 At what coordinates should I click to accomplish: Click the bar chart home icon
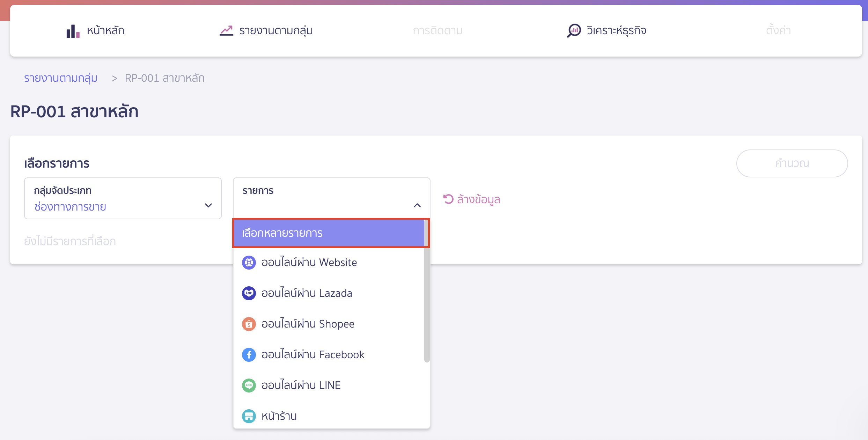[x=73, y=31]
